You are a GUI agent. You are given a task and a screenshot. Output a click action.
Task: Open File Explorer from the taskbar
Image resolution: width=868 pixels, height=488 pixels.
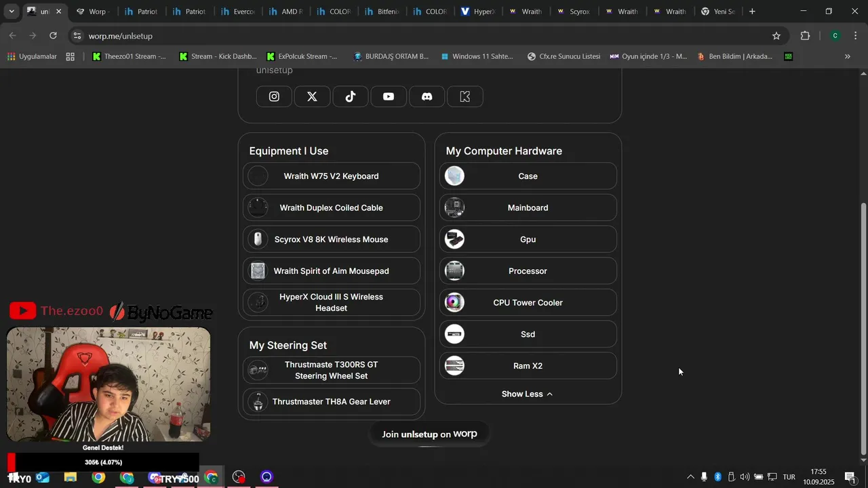tap(71, 477)
